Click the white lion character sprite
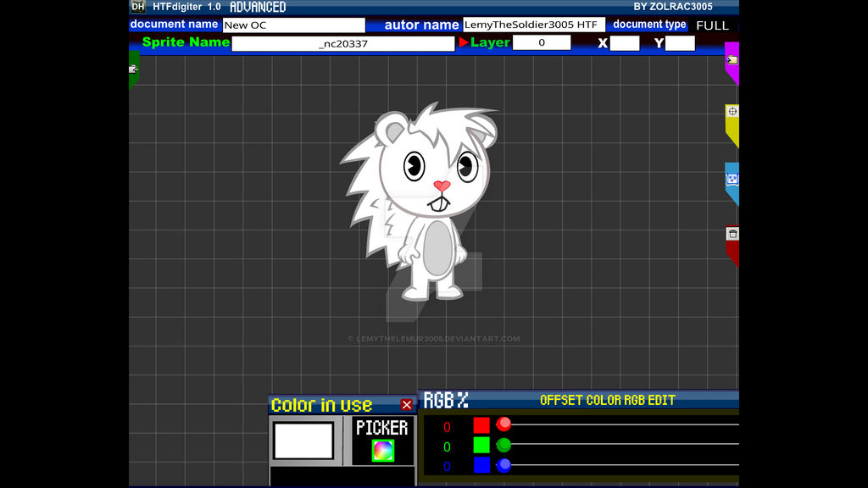This screenshot has height=488, width=868. 419,202
